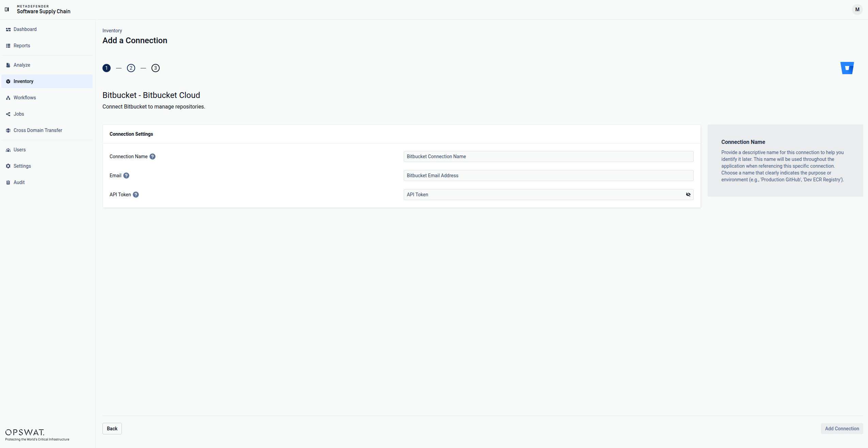
Task: Show help for Email field
Action: (126, 176)
